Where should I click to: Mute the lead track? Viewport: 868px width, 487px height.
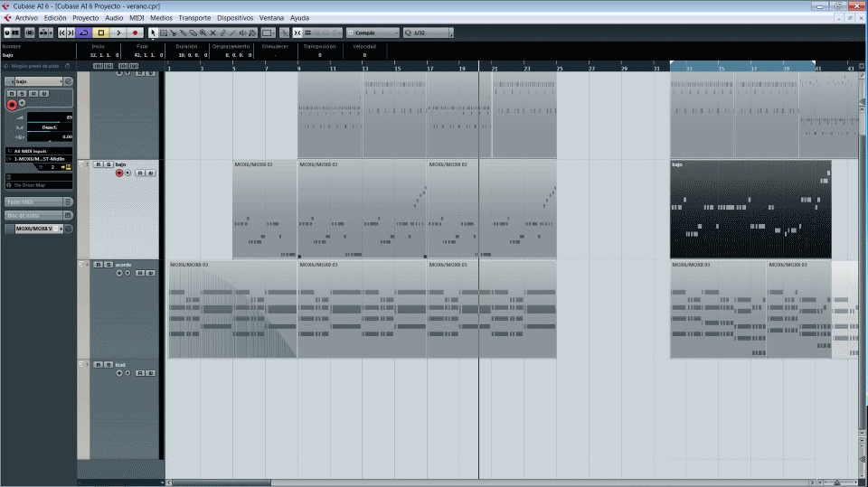(x=98, y=365)
